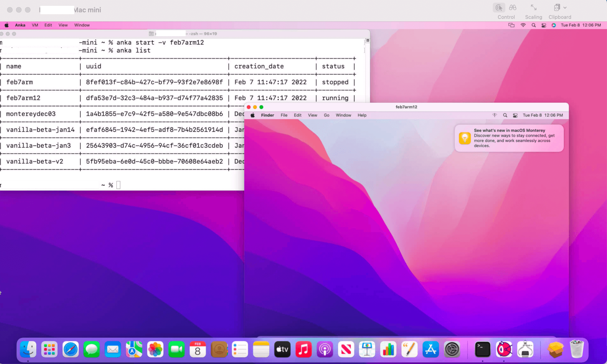Open Finder menu in feb7arm12 window
This screenshot has height=364, width=607.
tap(267, 115)
